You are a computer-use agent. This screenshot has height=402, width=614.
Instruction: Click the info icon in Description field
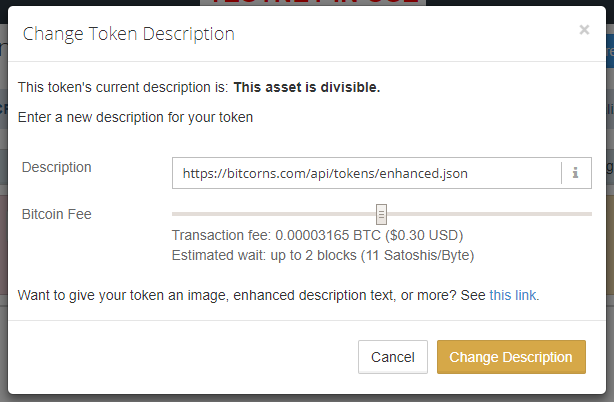576,173
